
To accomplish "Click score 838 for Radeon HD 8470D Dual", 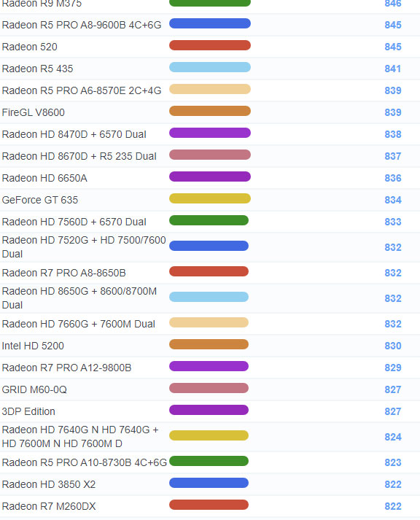I will [393, 134].
